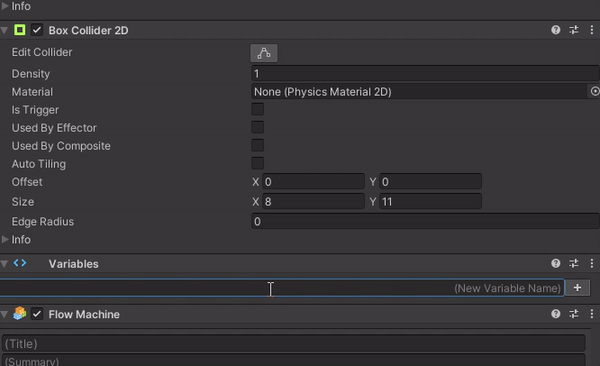Enable the Auto Tiling checkbox
This screenshot has height=366, width=600.
258,163
